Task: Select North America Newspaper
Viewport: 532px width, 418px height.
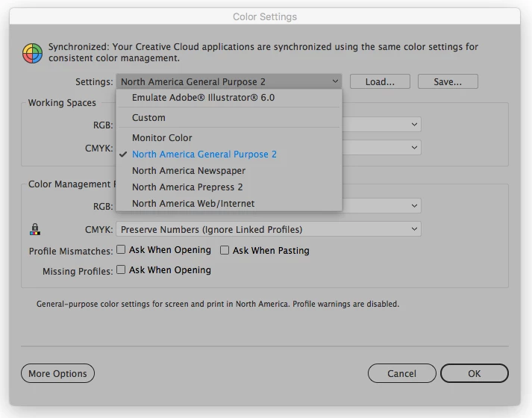Action: click(228, 171)
